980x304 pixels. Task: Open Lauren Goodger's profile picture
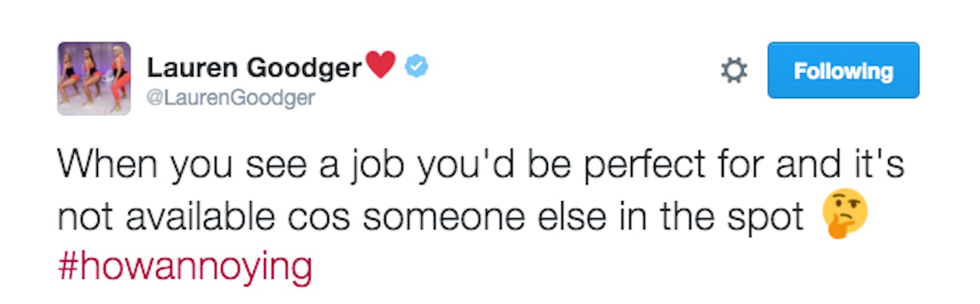pyautogui.click(x=94, y=78)
